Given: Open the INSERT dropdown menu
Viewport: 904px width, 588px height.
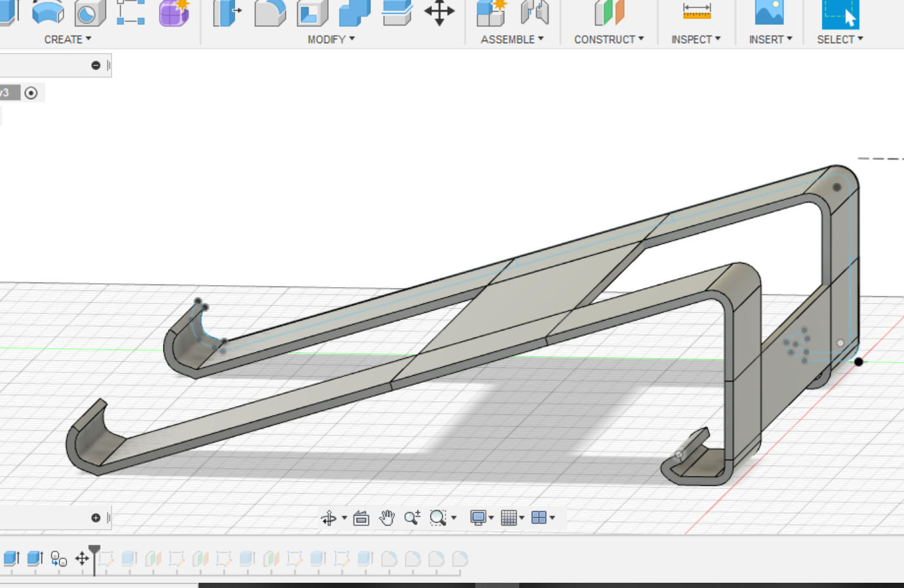Looking at the screenshot, I should click(x=771, y=39).
